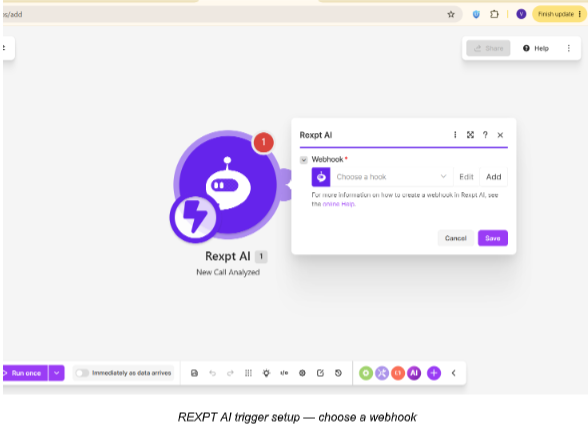Click the Finish update button
This screenshot has height=429, width=588.
tap(559, 14)
